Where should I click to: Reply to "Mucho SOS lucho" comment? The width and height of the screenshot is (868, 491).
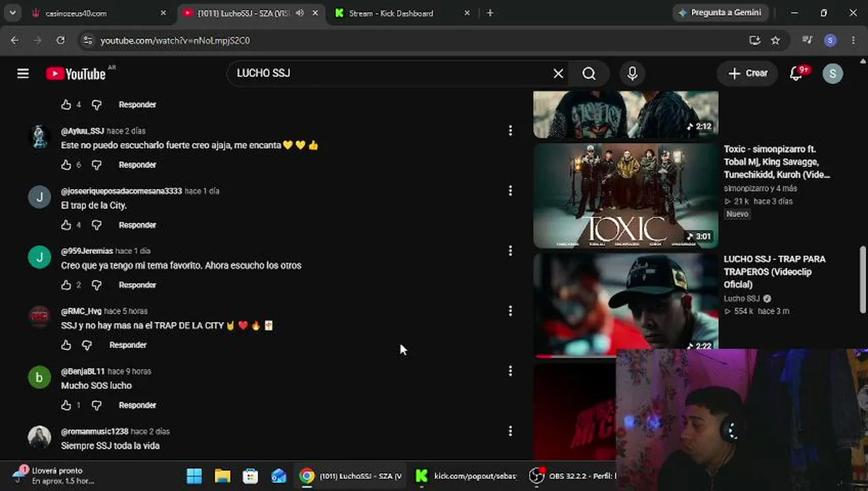click(x=137, y=405)
